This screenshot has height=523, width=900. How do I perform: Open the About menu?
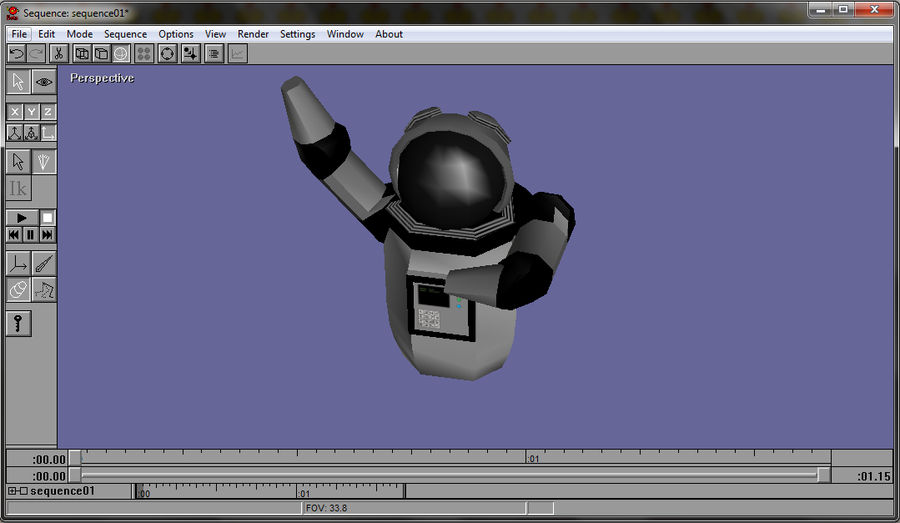click(x=389, y=34)
